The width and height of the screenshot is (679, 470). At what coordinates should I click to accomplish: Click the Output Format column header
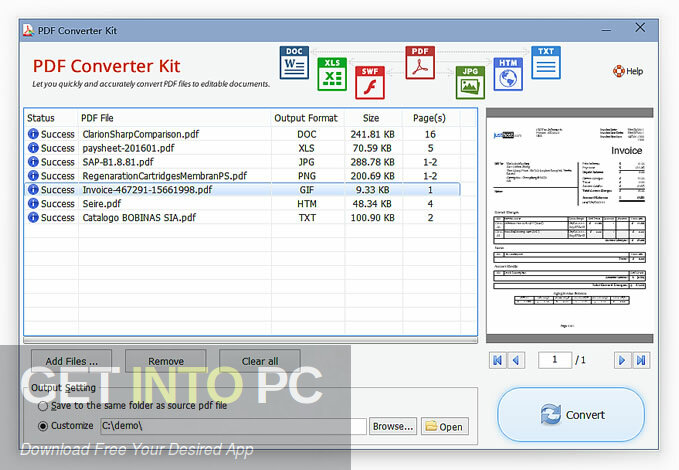pyautogui.click(x=308, y=118)
